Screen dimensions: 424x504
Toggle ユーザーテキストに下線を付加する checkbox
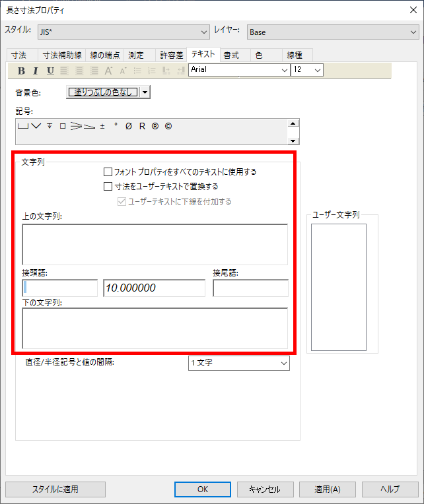pyautogui.click(x=122, y=202)
